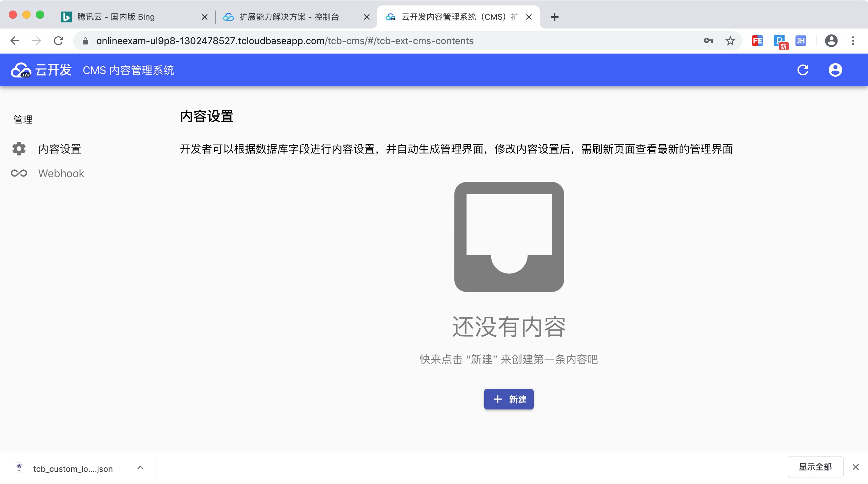
Task: Open the Chrome three-dot menu
Action: [x=853, y=41]
